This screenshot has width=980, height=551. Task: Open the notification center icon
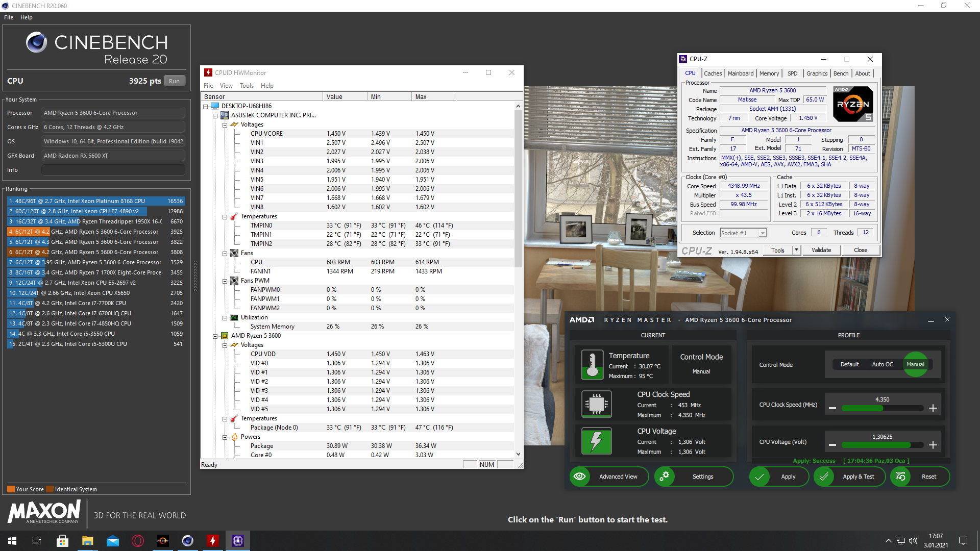[x=963, y=541]
